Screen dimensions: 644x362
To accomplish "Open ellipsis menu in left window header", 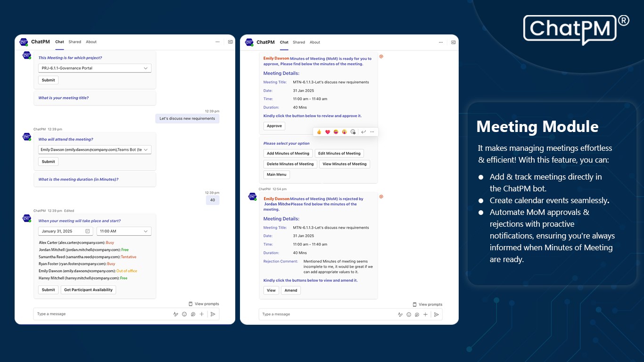I will [x=217, y=42].
